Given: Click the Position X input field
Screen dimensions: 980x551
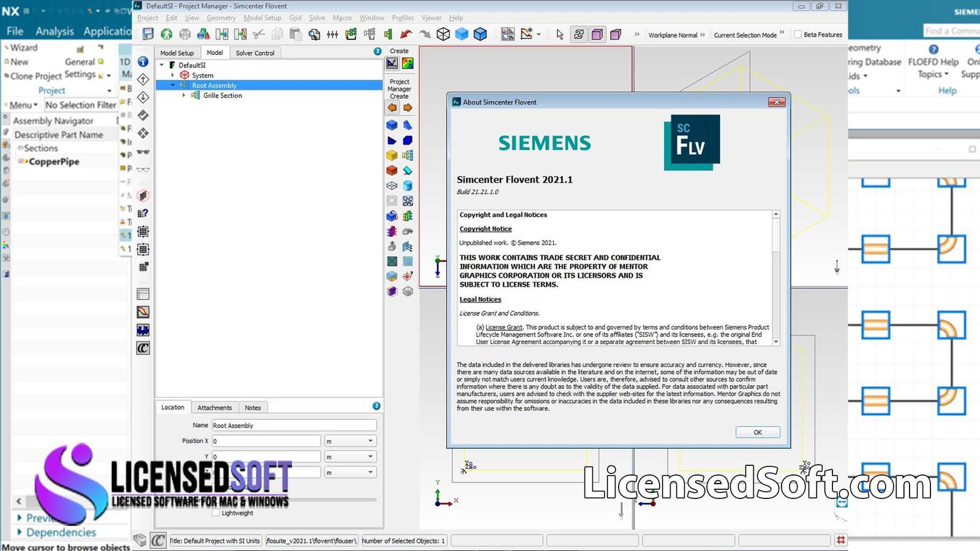Looking at the screenshot, I should point(266,441).
